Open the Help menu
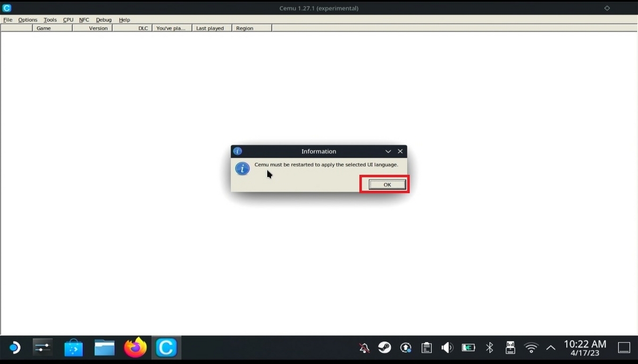This screenshot has width=638, height=364. (124, 20)
